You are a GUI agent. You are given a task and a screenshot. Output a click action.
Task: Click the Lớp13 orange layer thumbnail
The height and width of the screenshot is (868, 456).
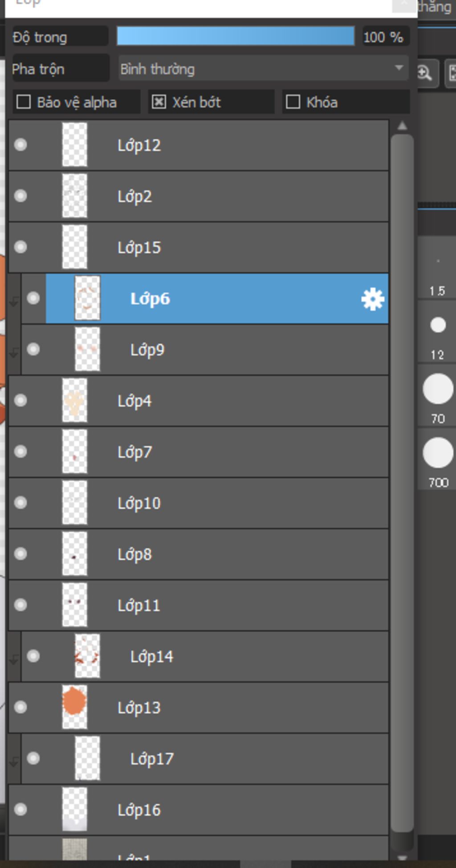pyautogui.click(x=74, y=707)
